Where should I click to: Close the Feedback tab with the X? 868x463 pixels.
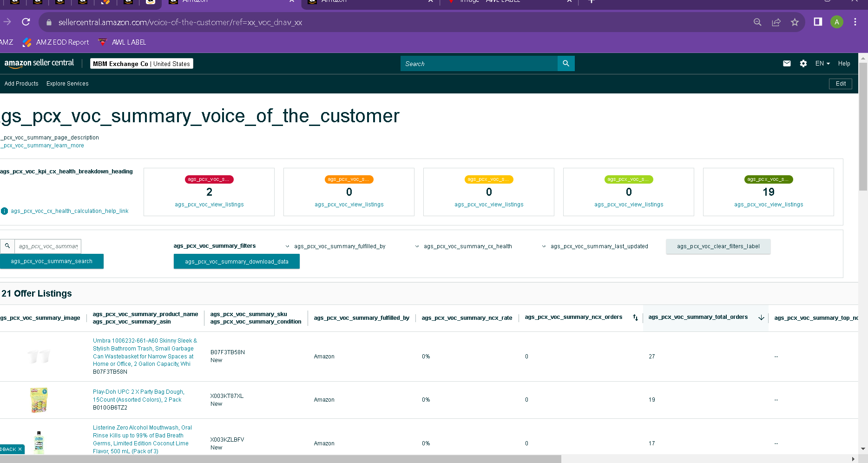tap(20, 450)
